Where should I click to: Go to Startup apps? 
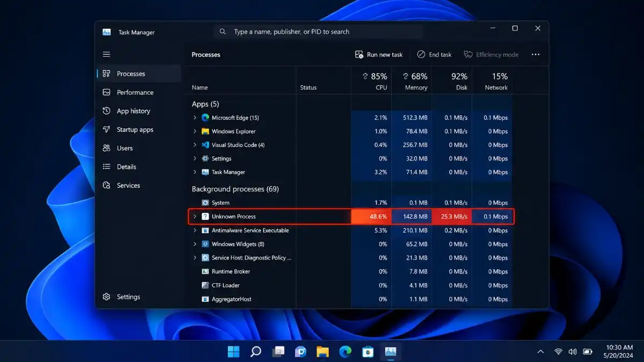140,129
